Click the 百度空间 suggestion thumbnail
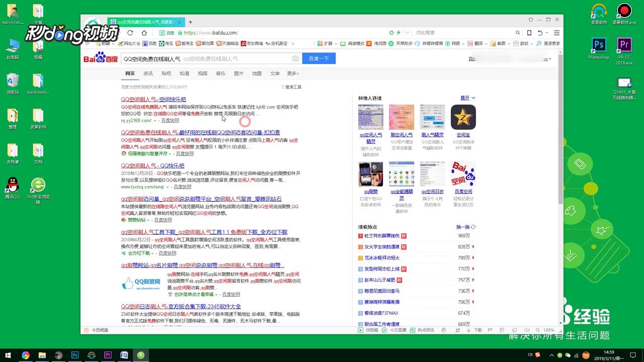Screen dimensions: 644x362 coord(463,174)
